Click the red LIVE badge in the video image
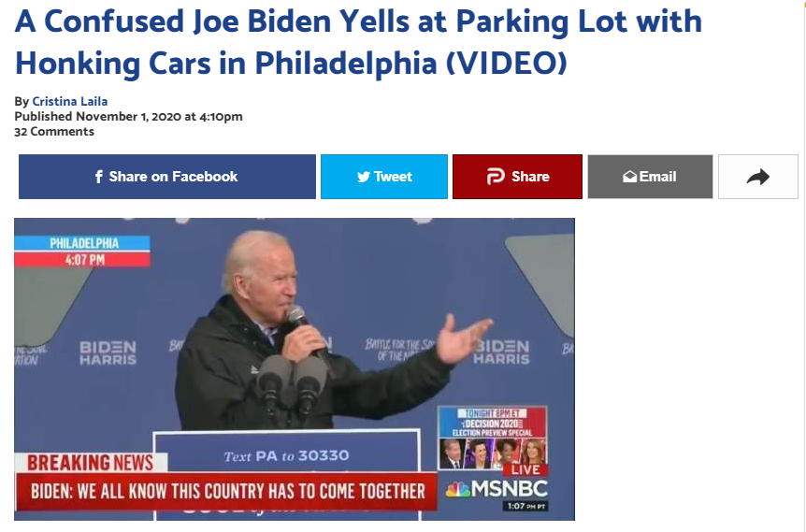The image size is (806, 532). 525,469
